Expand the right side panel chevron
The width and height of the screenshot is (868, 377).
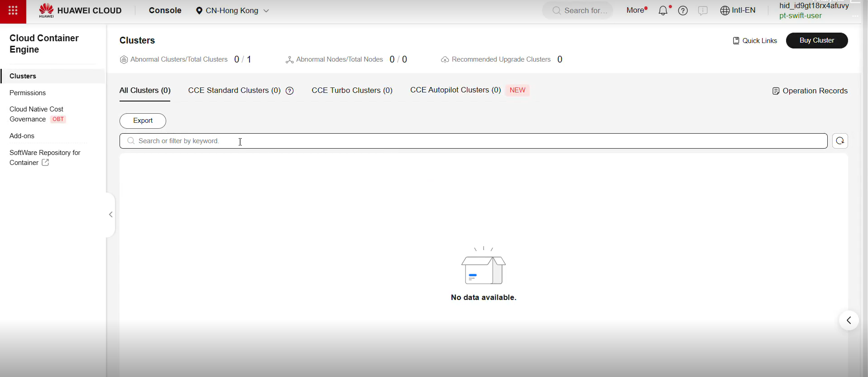[849, 320]
